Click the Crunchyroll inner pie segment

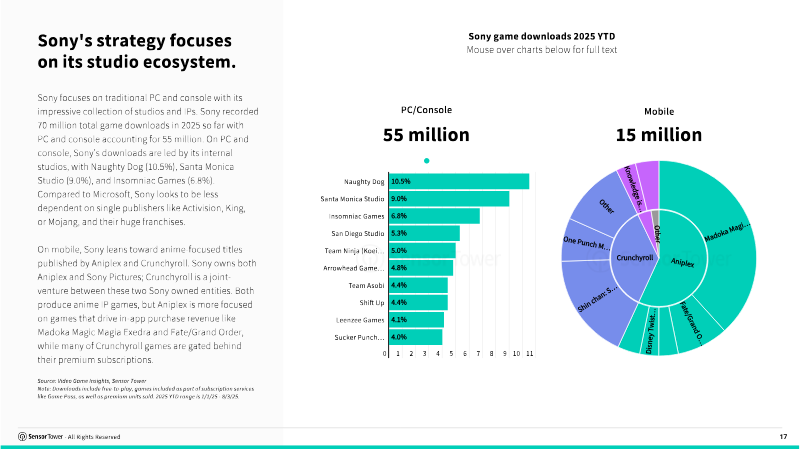633,258
